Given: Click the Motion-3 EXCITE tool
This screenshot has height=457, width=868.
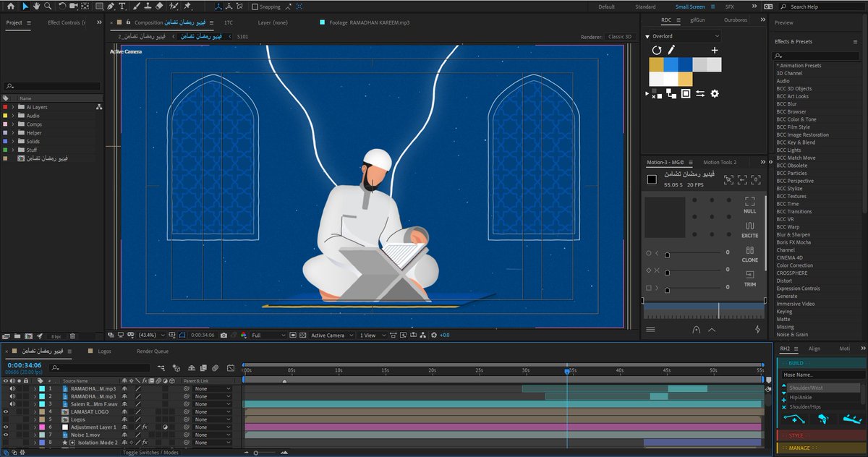Looking at the screenshot, I should [x=749, y=230].
